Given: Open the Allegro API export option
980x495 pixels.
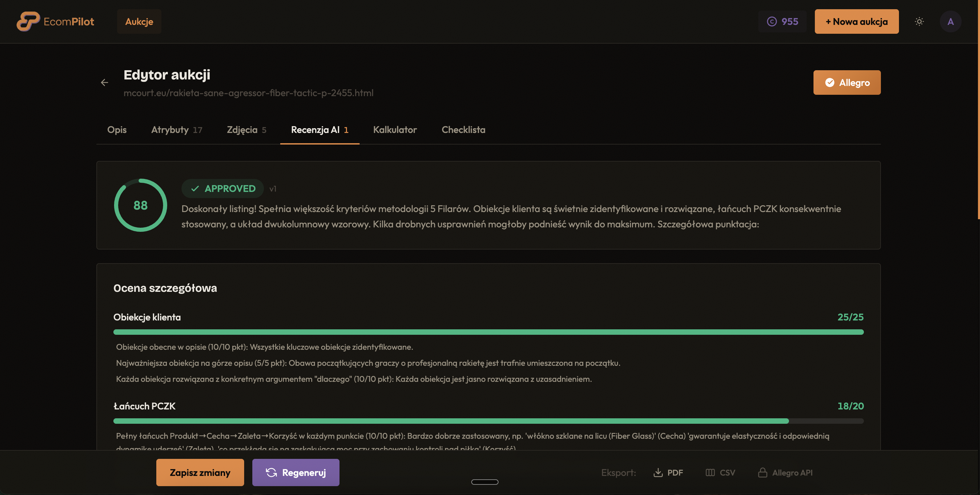Looking at the screenshot, I should [785, 472].
